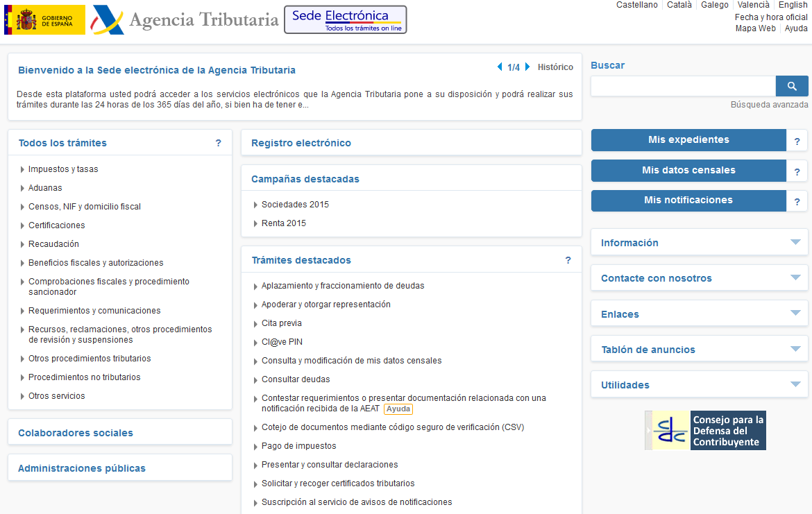The image size is (812, 514).
Task: Open help icon beside Mis expedientes
Action: pos(797,141)
